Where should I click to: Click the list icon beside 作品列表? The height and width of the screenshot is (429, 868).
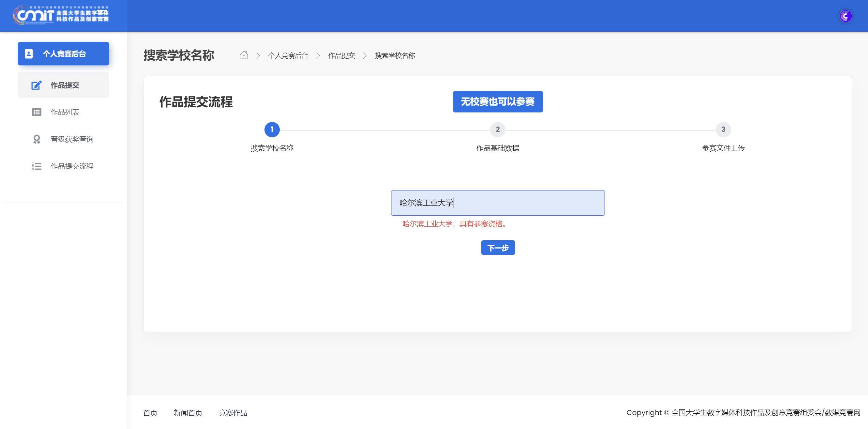coord(36,112)
